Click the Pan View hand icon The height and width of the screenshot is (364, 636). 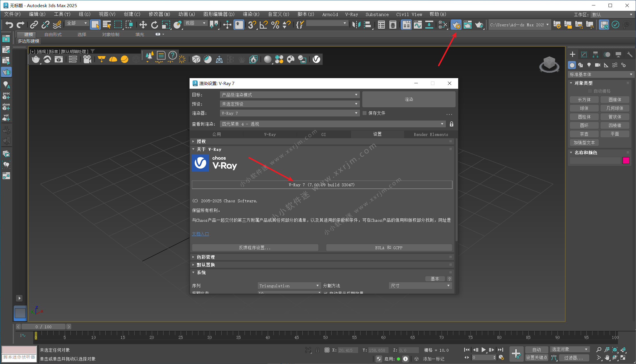click(x=607, y=357)
